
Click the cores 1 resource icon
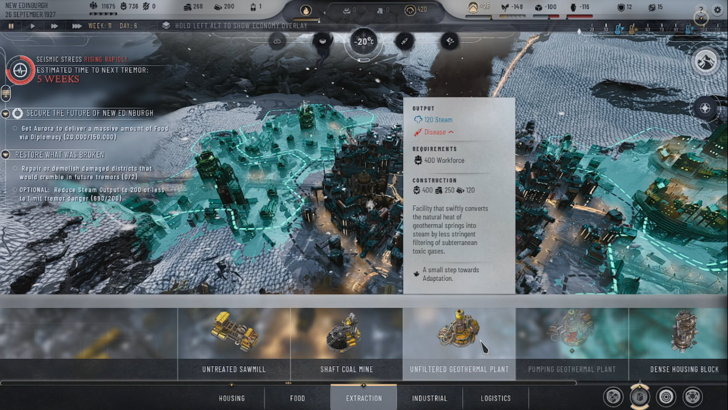click(x=253, y=7)
